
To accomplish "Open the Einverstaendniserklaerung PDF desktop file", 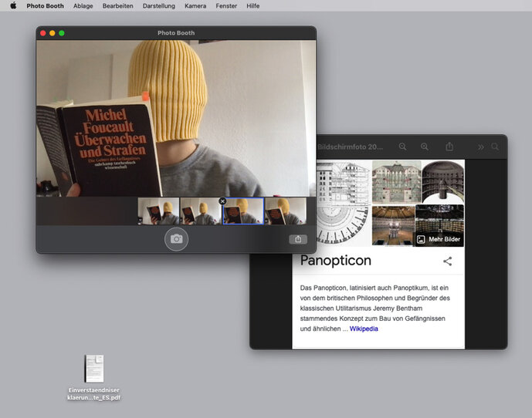I will [x=93, y=369].
